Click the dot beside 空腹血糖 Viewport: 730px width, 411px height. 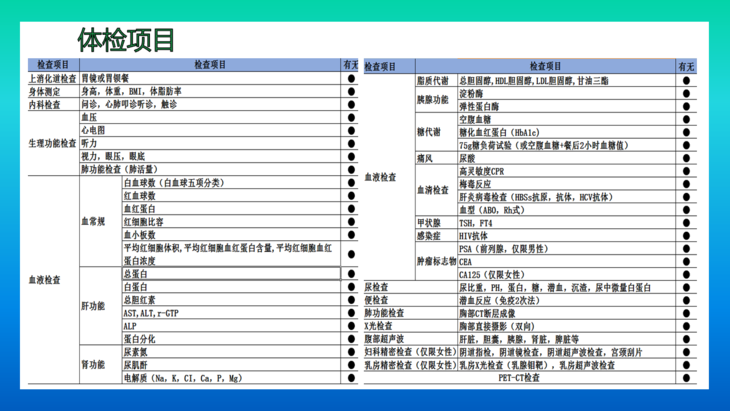point(686,119)
